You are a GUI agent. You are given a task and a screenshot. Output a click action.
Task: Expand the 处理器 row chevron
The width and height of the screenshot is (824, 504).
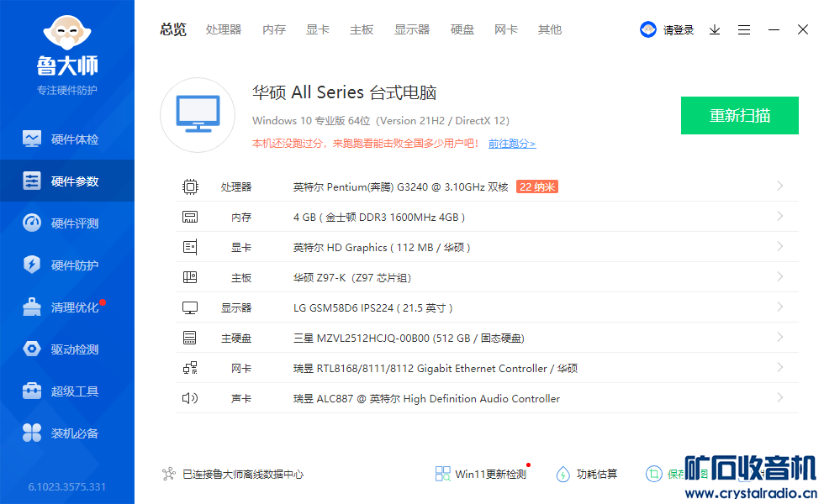pyautogui.click(x=780, y=186)
